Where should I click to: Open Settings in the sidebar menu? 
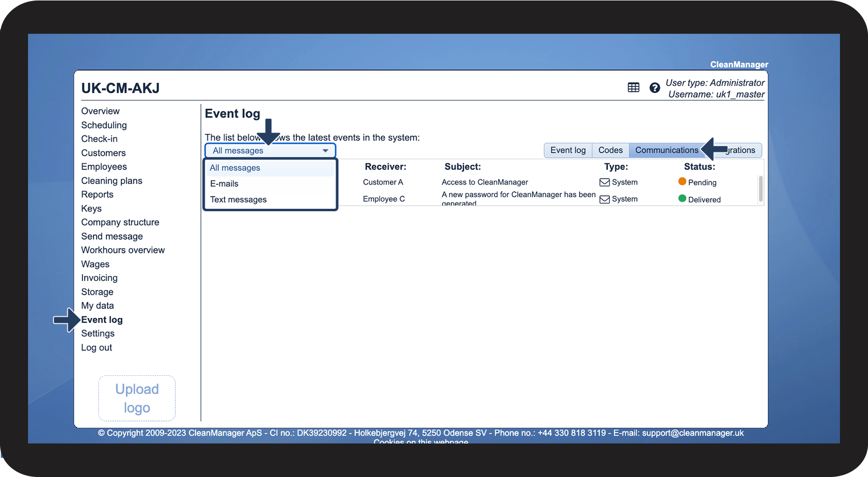[x=98, y=334]
